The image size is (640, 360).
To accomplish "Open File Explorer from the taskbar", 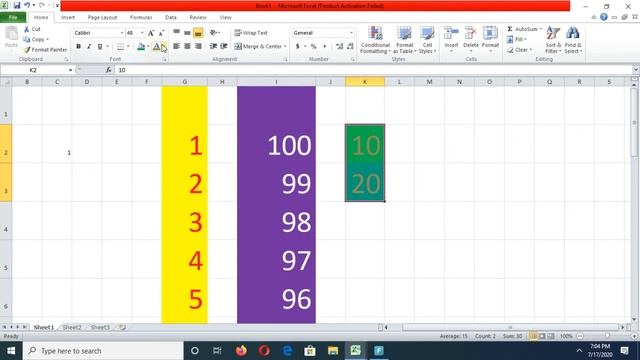I will click(333, 351).
